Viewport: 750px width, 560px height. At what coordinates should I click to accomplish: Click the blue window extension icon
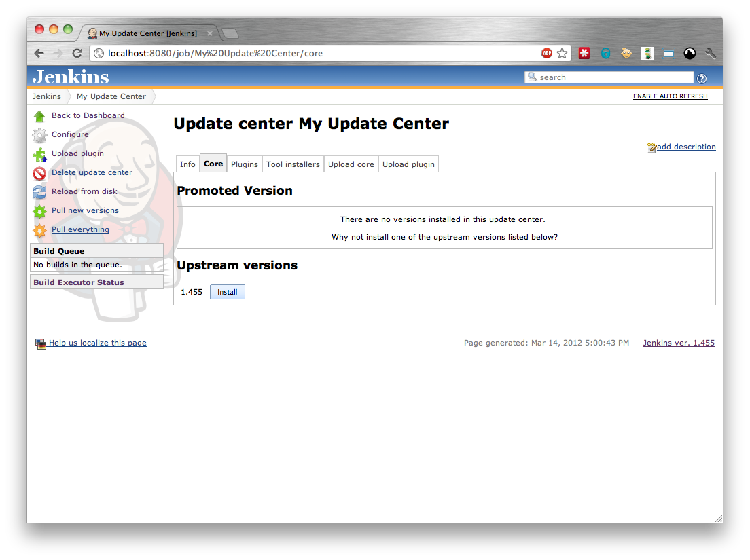pos(668,54)
